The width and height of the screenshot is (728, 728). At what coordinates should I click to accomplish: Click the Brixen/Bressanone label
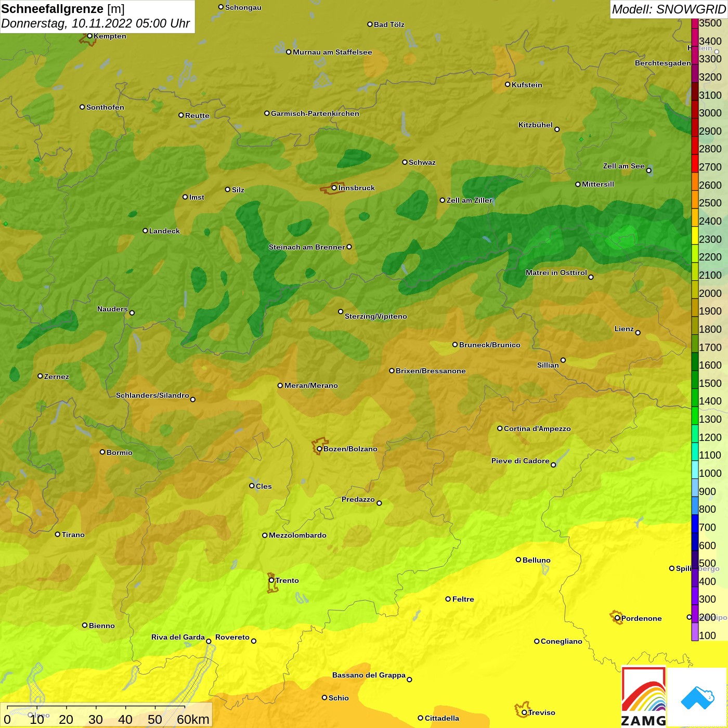431,371
